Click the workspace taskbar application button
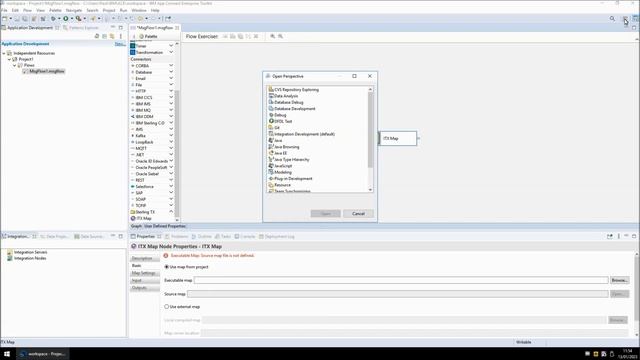Image resolution: width=640 pixels, height=360 pixels. point(42,353)
